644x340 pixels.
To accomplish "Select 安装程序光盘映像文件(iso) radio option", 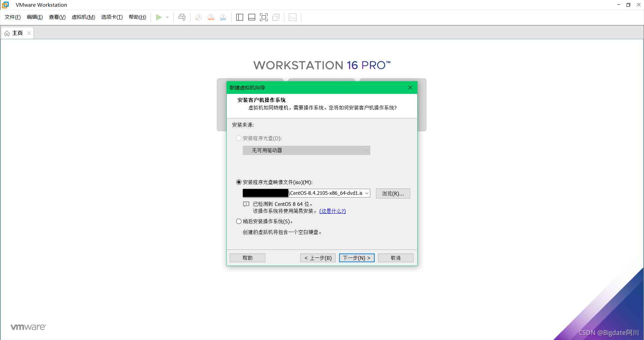I will (x=239, y=182).
